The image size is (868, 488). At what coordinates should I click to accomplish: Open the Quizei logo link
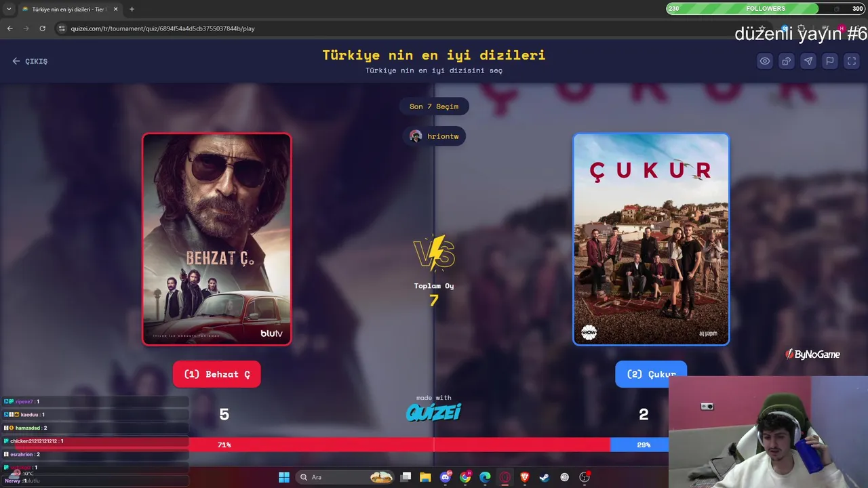pyautogui.click(x=434, y=412)
